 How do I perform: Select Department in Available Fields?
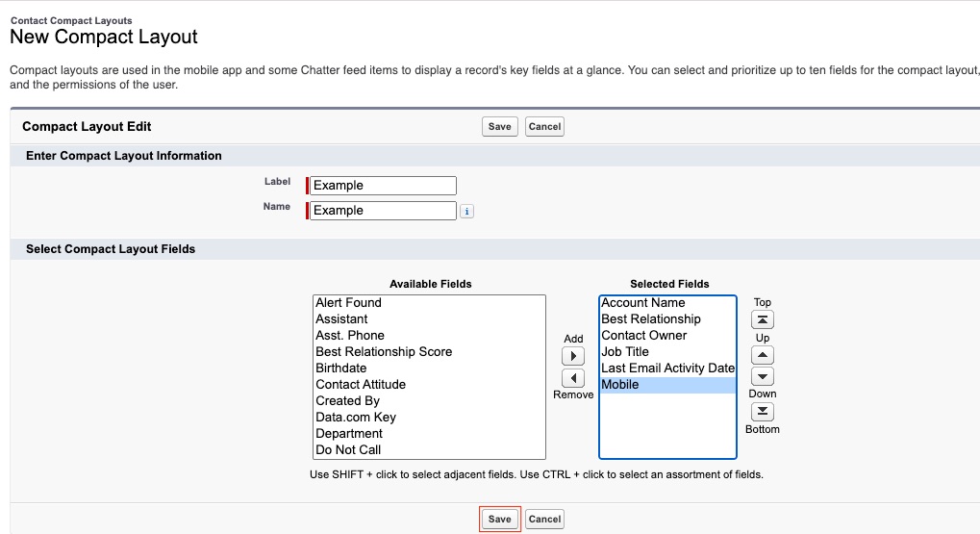click(x=349, y=434)
